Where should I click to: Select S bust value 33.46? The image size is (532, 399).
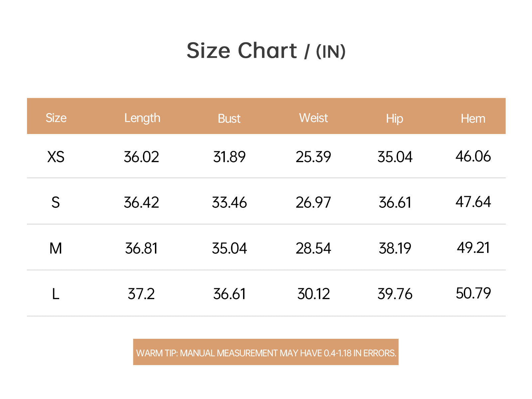pos(229,202)
